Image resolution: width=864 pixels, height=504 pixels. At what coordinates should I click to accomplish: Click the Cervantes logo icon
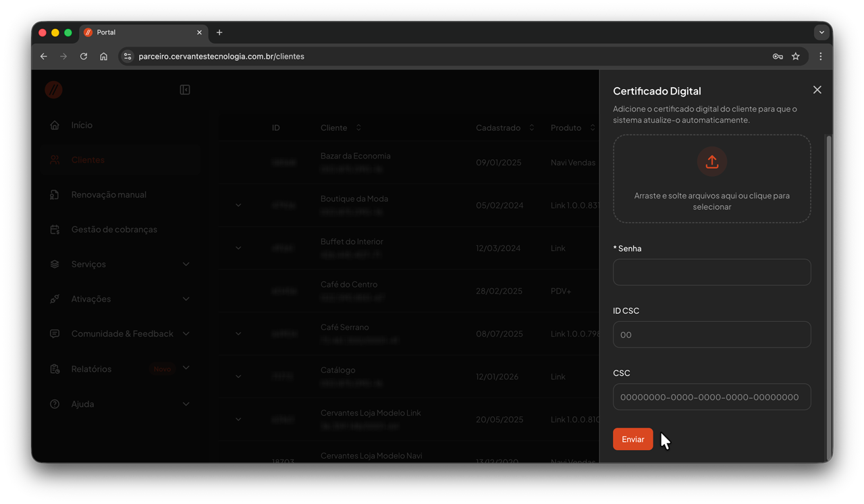54,90
